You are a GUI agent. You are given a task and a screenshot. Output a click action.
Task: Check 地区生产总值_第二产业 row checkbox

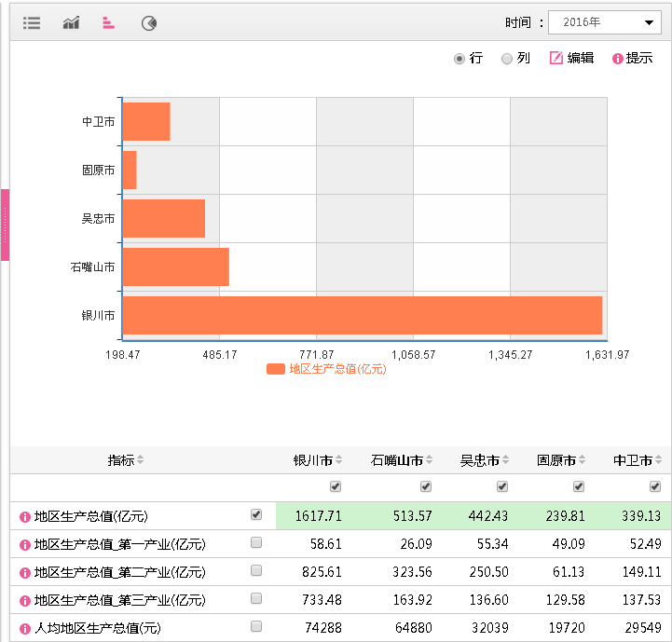(x=256, y=570)
